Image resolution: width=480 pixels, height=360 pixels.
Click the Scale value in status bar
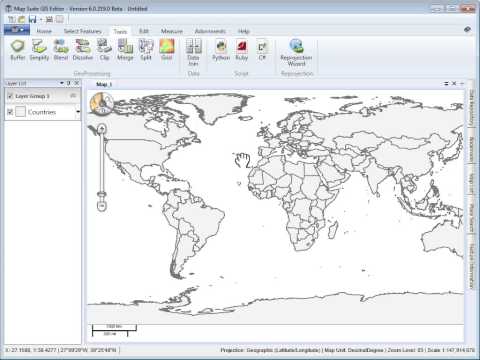pyautogui.click(x=451, y=350)
